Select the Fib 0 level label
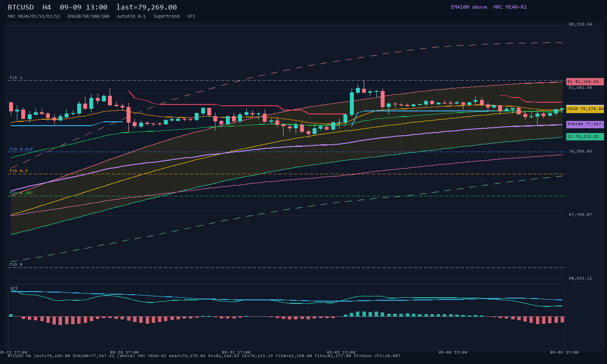 [x=16, y=264]
